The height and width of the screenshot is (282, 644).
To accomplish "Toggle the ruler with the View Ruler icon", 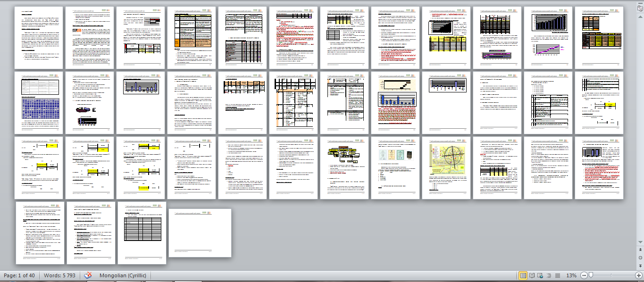I will pos(640,8).
